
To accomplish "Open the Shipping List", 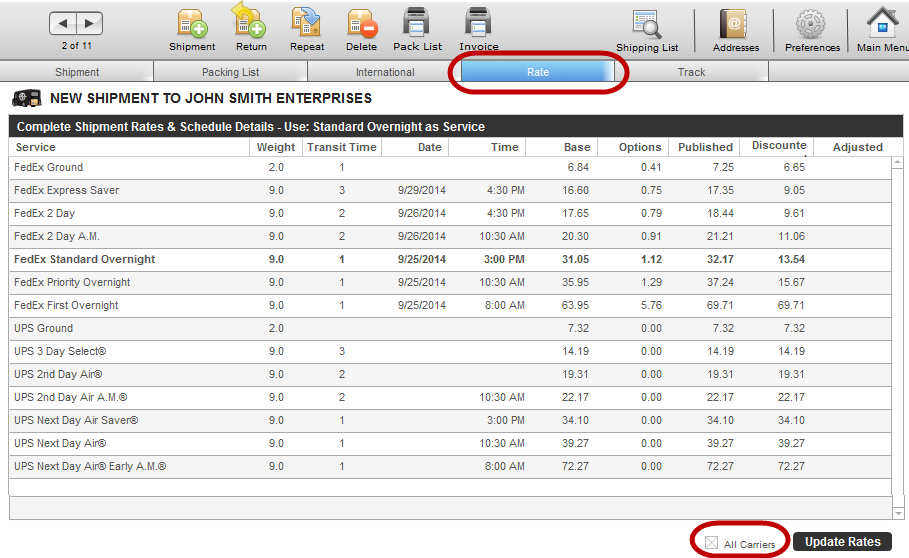I will tap(647, 31).
